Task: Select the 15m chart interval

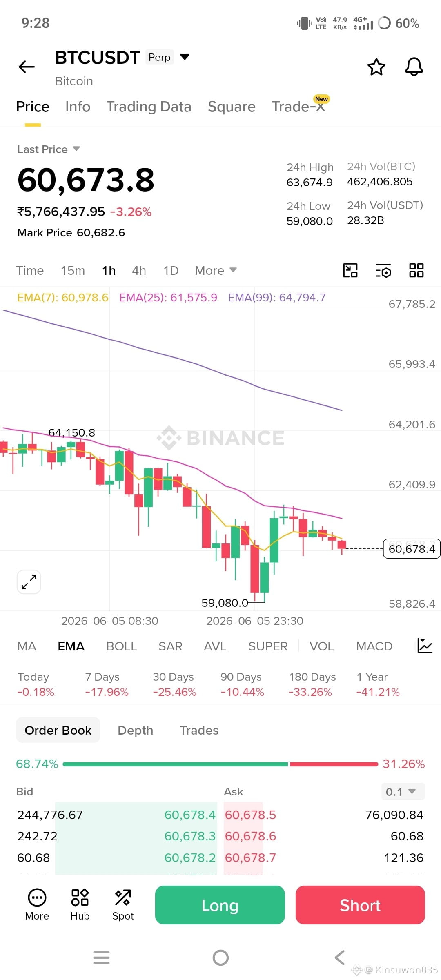Action: click(73, 270)
